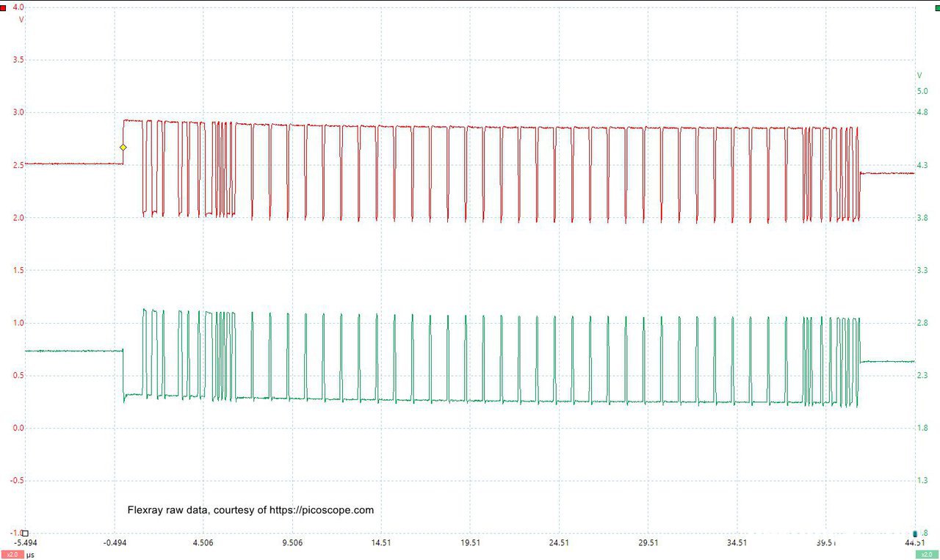This screenshot has height=560, width=940.
Task: Click the -0.494 time axis label
Action: coord(114,543)
